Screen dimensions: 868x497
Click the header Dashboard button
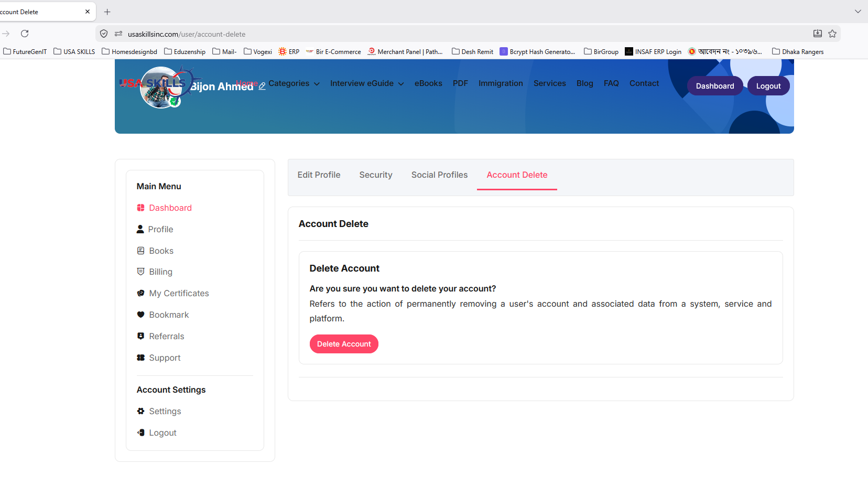click(x=715, y=86)
